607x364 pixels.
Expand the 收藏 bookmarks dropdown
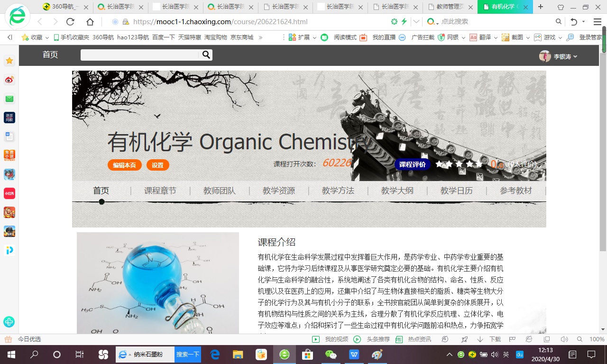tap(46, 37)
